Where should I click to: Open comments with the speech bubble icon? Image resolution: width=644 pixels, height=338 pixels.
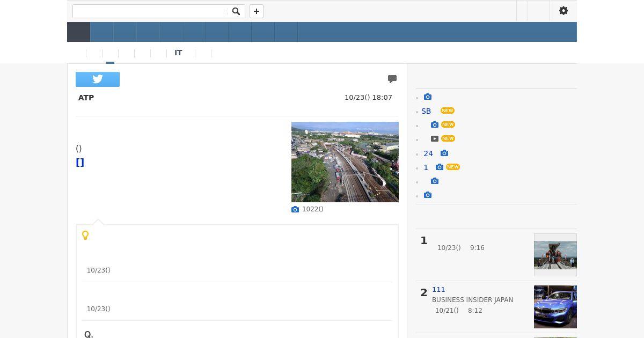coord(392,79)
